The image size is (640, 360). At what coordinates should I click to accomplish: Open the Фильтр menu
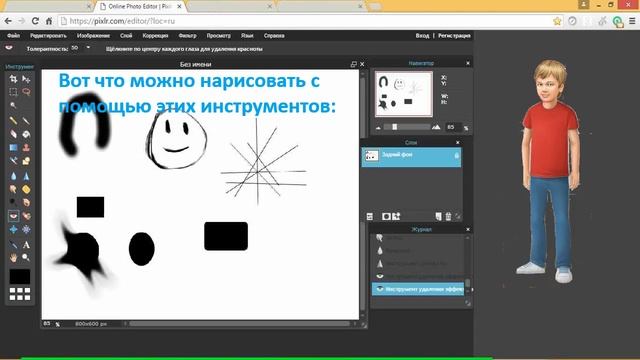[187, 36]
